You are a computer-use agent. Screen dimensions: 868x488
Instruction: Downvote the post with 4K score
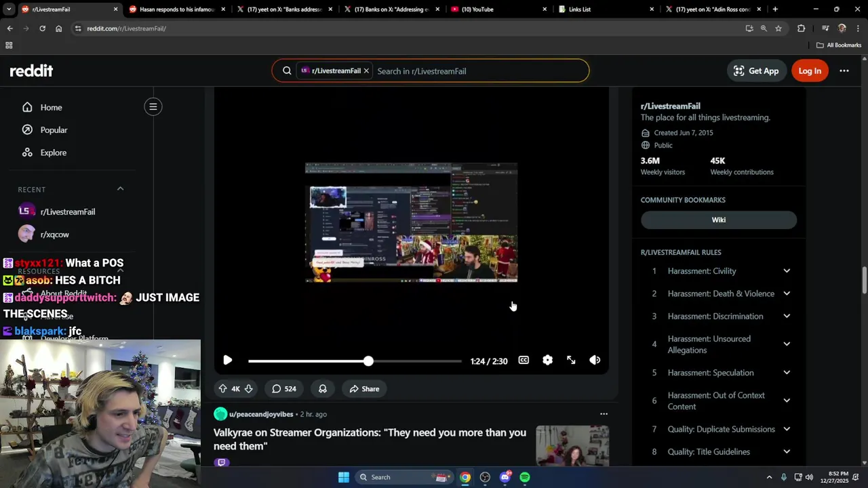point(248,388)
